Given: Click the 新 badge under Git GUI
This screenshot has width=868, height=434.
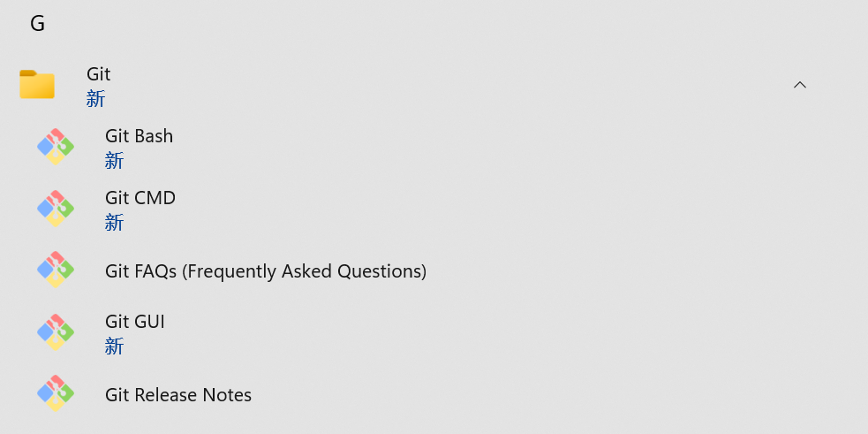Looking at the screenshot, I should pos(114,346).
